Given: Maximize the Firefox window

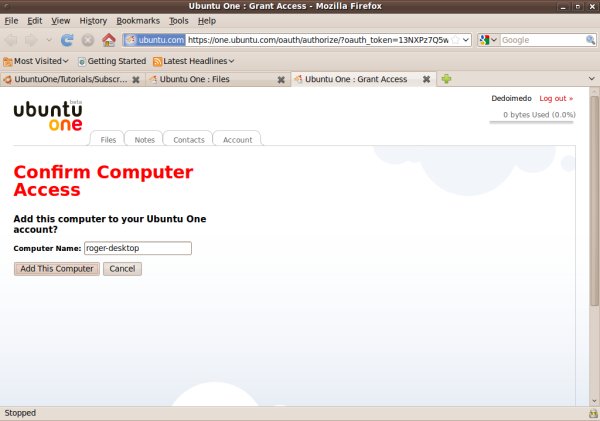Looking at the screenshot, I should pyautogui.click(x=577, y=7).
